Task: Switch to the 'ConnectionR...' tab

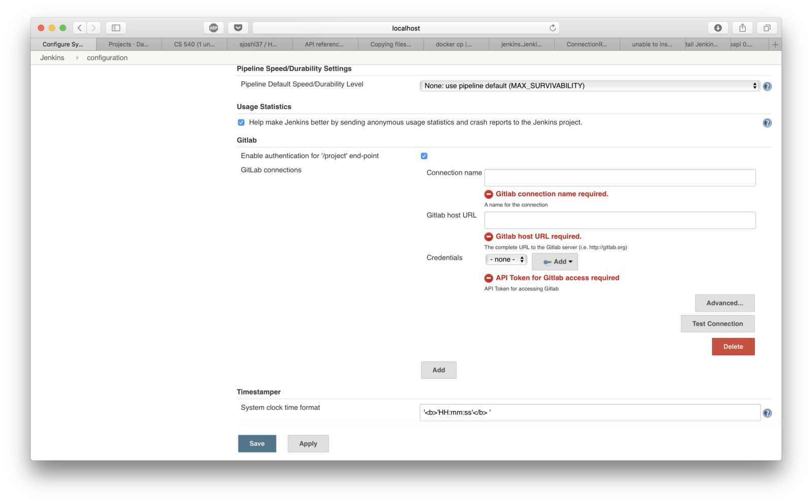Action: pos(587,45)
